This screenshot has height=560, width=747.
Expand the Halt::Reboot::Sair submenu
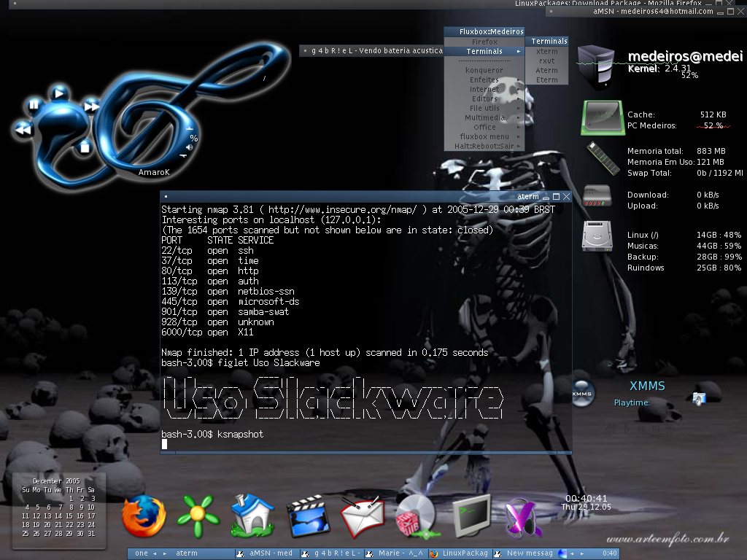coord(484,146)
